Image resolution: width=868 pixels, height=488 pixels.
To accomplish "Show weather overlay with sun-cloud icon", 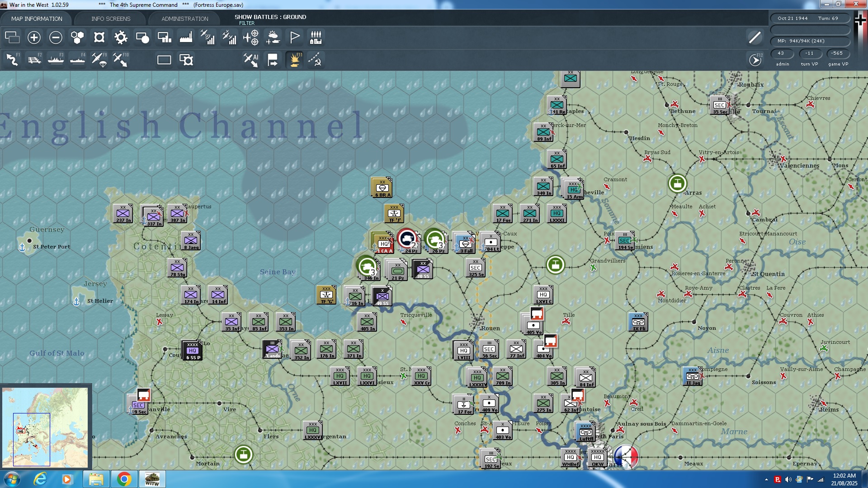I will [273, 38].
